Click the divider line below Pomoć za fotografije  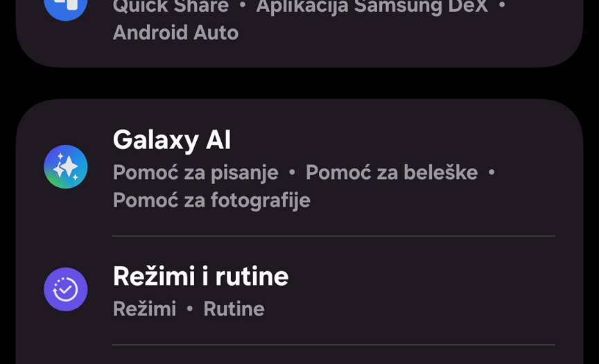333,236
